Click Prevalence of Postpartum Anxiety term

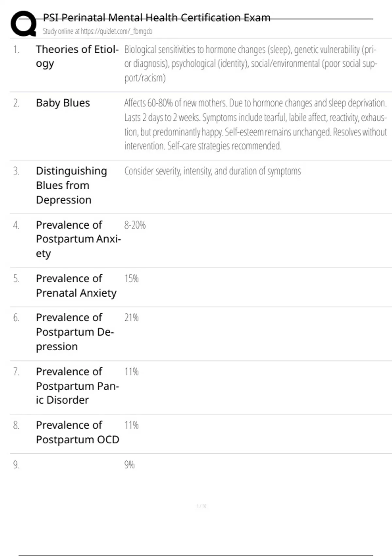point(78,239)
